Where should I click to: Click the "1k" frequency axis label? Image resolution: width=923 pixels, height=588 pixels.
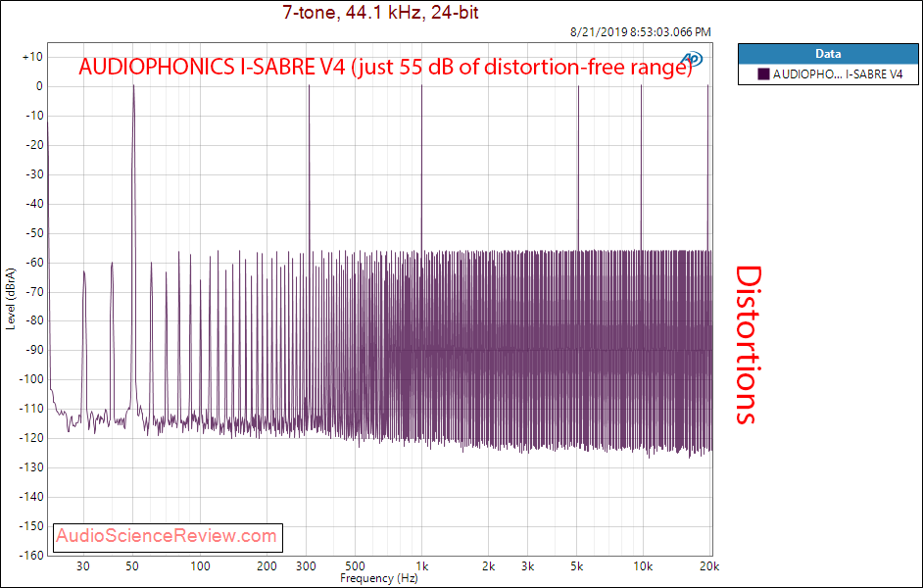tap(421, 566)
